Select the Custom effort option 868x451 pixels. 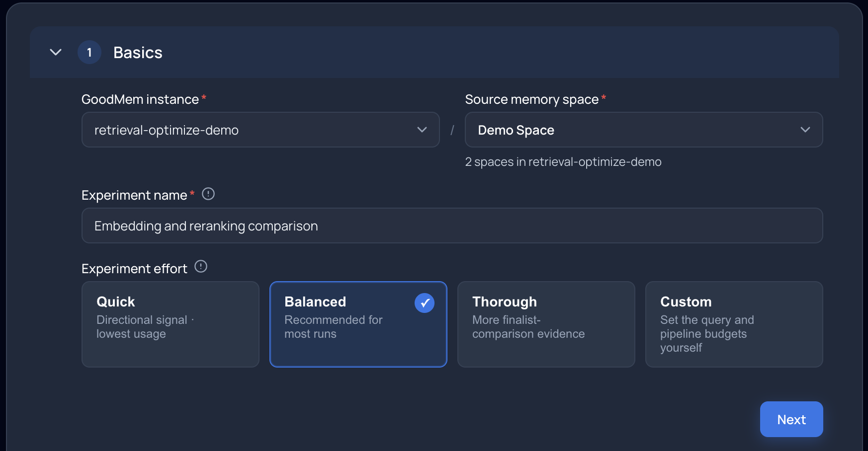coord(734,324)
